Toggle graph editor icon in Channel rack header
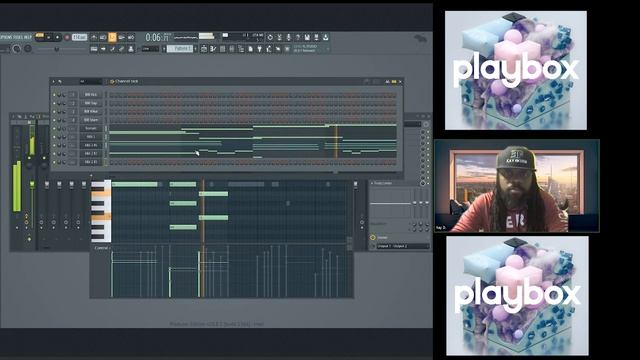This screenshot has width=640, height=360. (x=387, y=82)
